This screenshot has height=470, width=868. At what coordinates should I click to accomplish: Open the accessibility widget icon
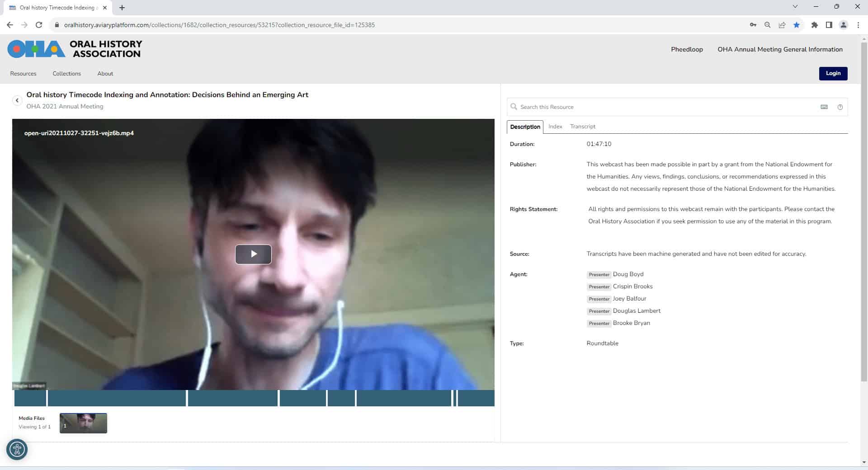[x=17, y=449]
